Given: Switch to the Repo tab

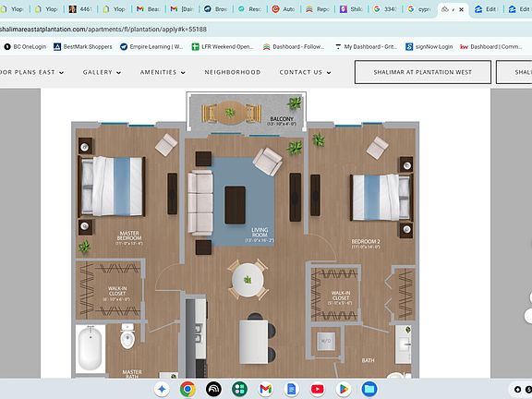Looking at the screenshot, I should click(319, 9).
